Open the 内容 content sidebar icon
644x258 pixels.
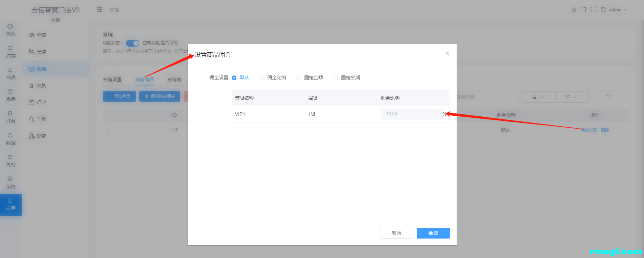11,161
